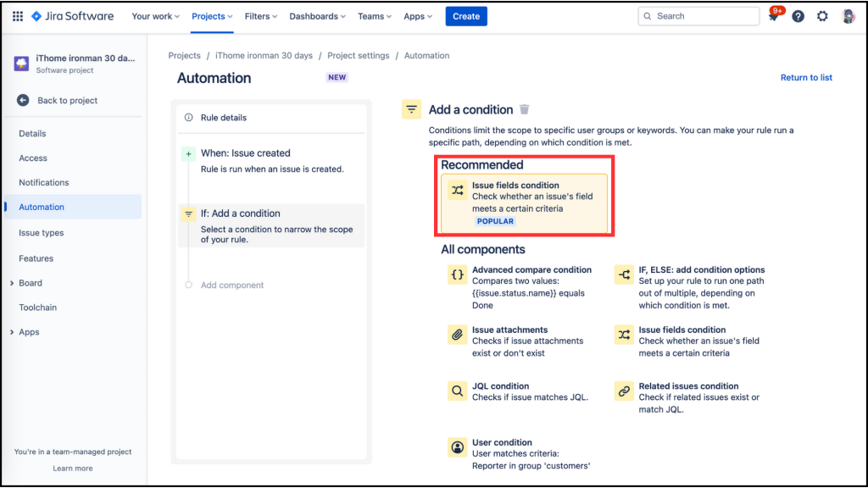Image resolution: width=868 pixels, height=488 pixels.
Task: Open Features in the sidebar
Action: [x=36, y=258]
